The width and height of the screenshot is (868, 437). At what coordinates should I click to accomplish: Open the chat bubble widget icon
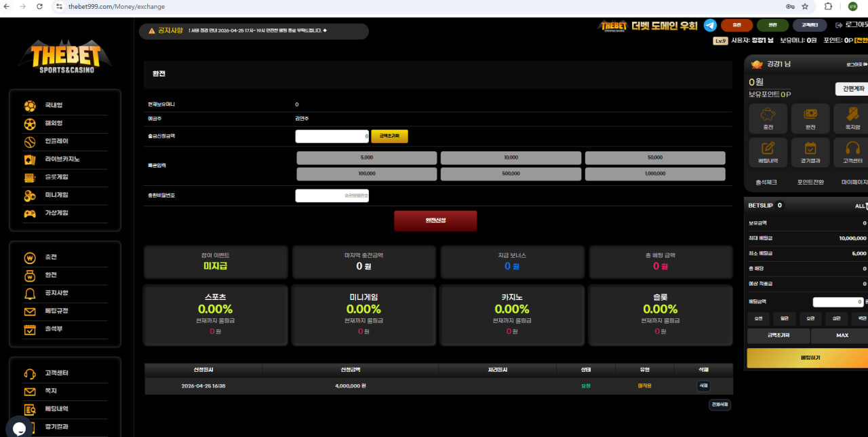click(18, 427)
